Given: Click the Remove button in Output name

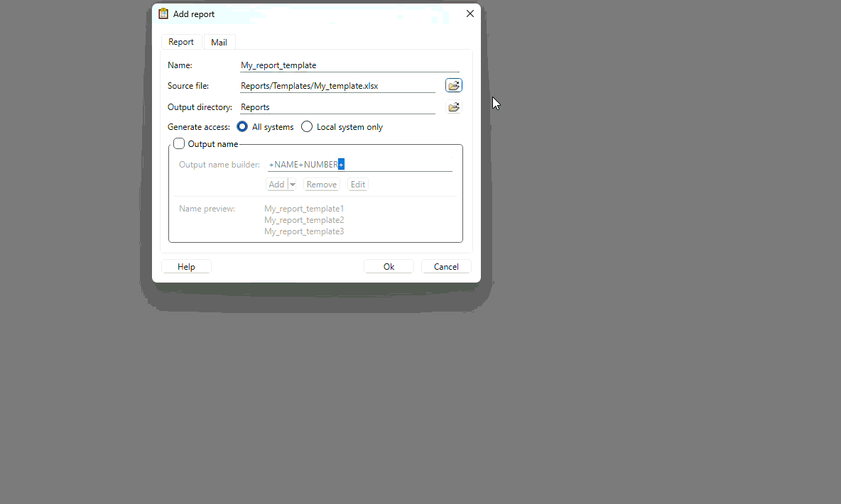Looking at the screenshot, I should (x=321, y=184).
